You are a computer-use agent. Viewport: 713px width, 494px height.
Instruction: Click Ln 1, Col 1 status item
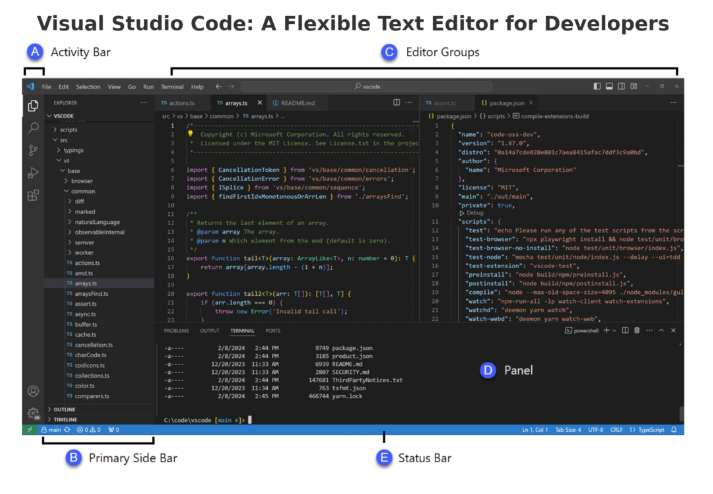coord(535,430)
